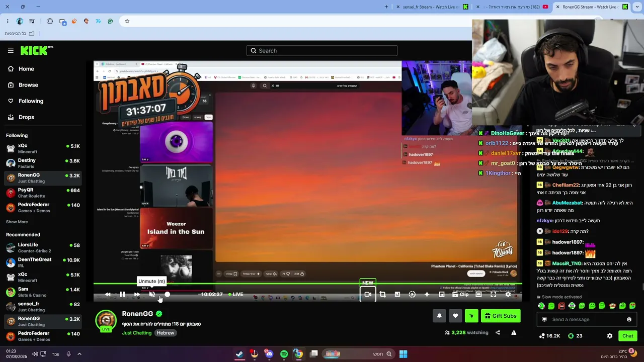Open sensei_fr recommended channel
This screenshot has width=644, height=362.
coord(43,307)
